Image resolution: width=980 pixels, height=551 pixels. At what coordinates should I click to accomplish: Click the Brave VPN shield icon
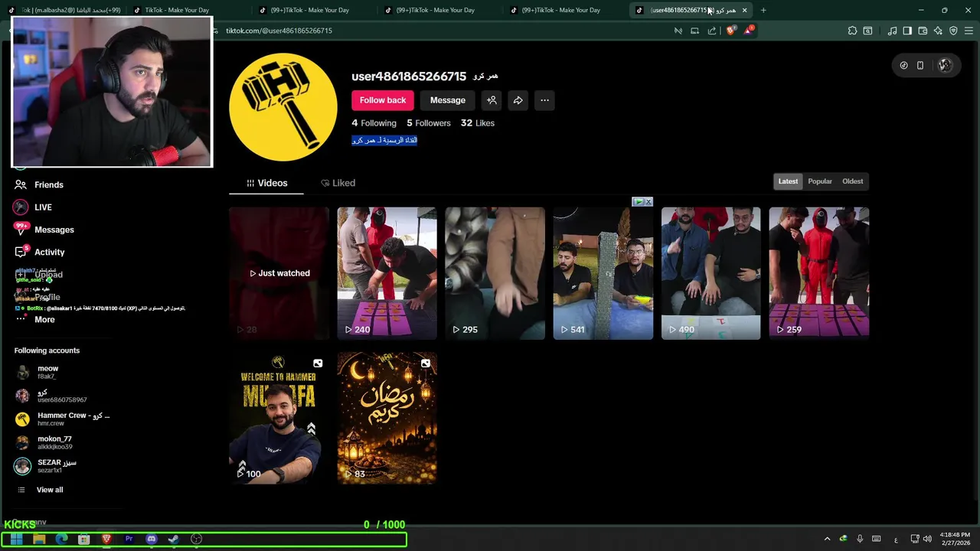click(x=953, y=31)
